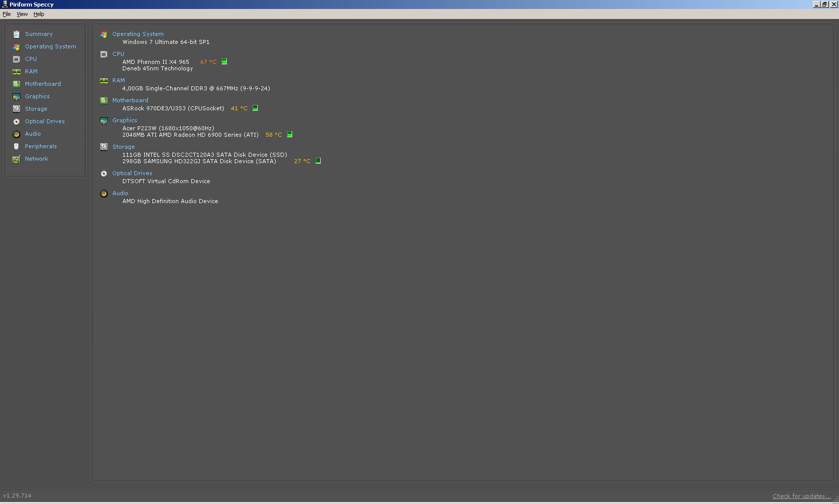839x504 pixels.
Task: Click the Optical Drives heading link in the summary
Action: coord(132,174)
